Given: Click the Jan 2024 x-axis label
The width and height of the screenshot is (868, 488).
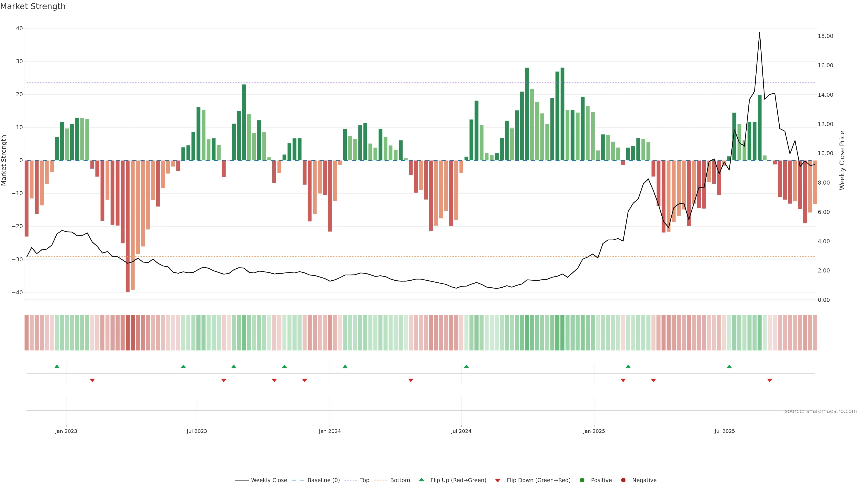Looking at the screenshot, I should coord(330,431).
